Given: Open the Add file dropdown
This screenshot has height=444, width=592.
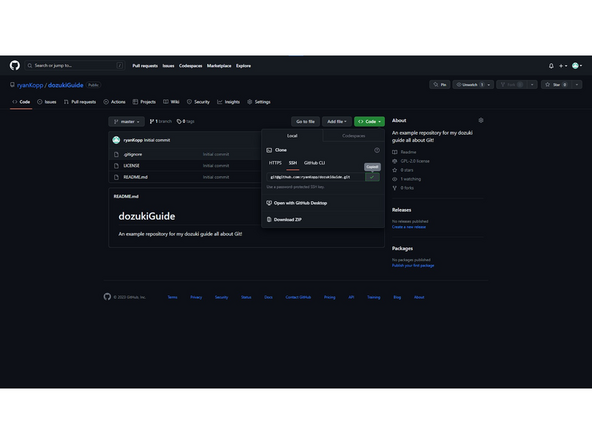Looking at the screenshot, I should (337, 122).
